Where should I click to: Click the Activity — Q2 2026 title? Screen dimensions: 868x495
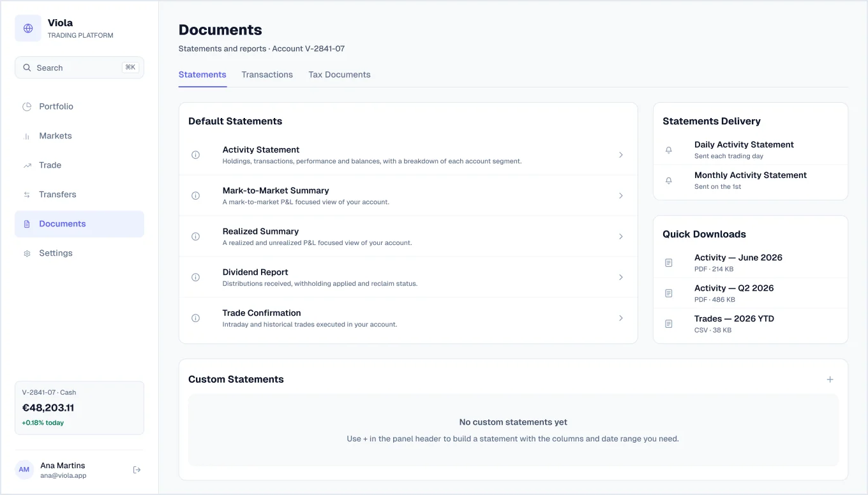[734, 288]
